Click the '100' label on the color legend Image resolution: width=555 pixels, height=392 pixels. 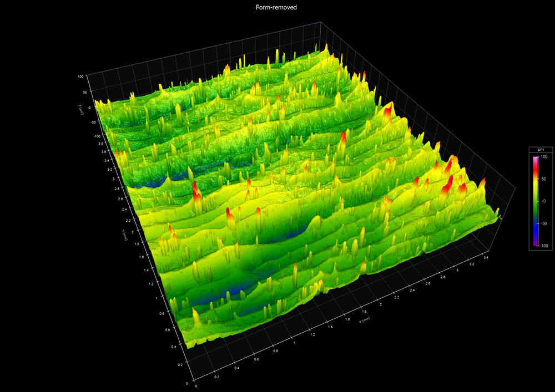(544, 156)
